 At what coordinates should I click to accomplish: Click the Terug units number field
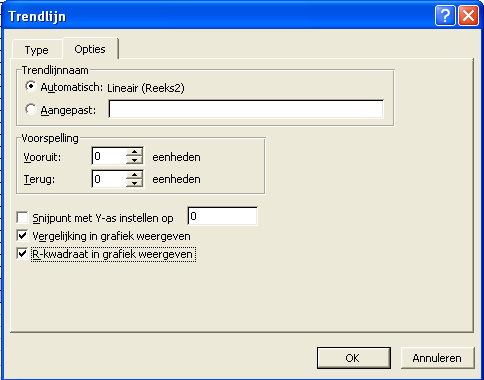(109, 179)
